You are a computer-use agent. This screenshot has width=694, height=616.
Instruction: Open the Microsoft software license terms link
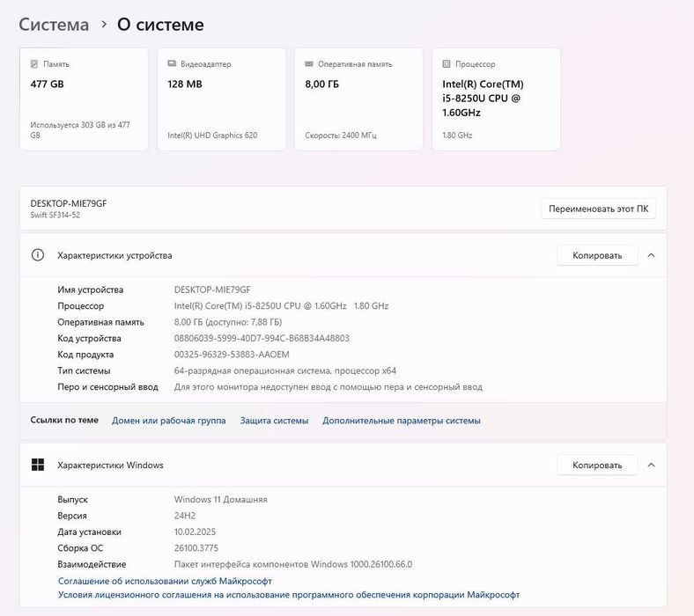[x=288, y=595]
